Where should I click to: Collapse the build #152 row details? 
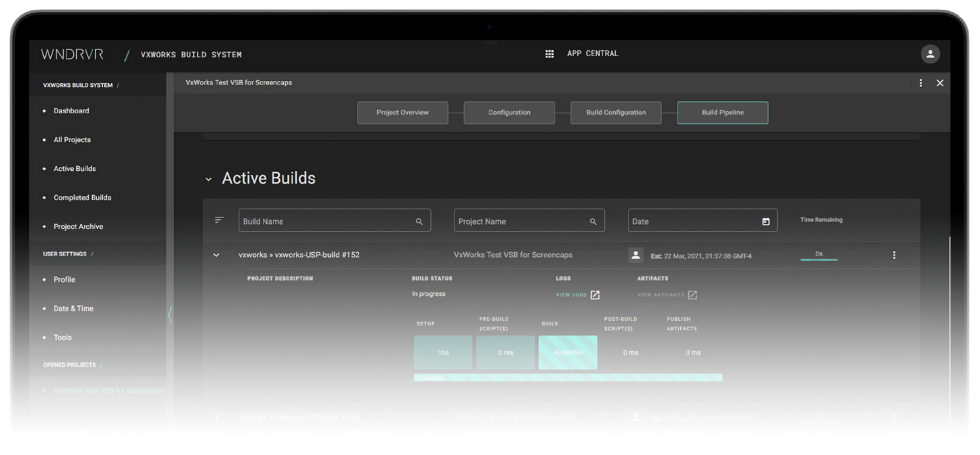click(x=216, y=255)
